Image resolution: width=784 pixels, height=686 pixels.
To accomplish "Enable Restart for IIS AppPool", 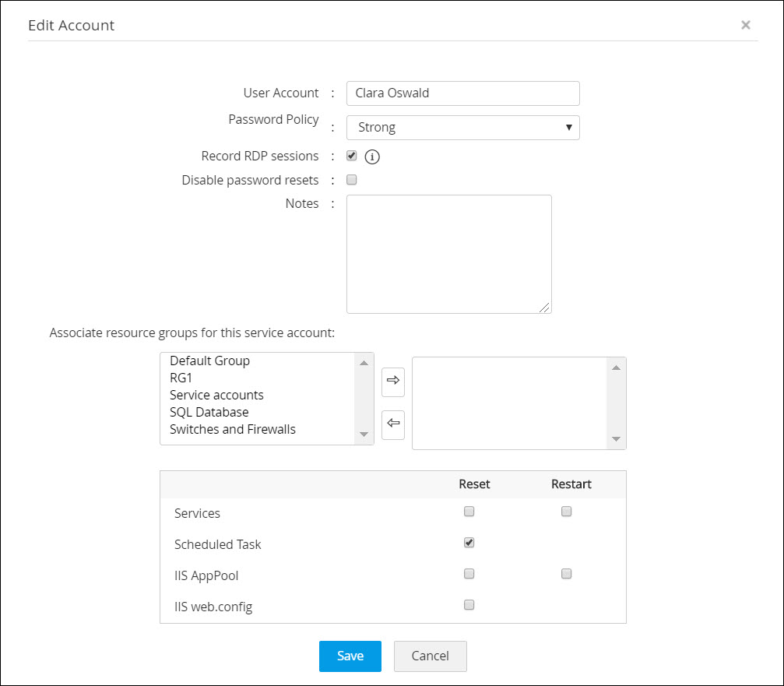I will [x=567, y=574].
